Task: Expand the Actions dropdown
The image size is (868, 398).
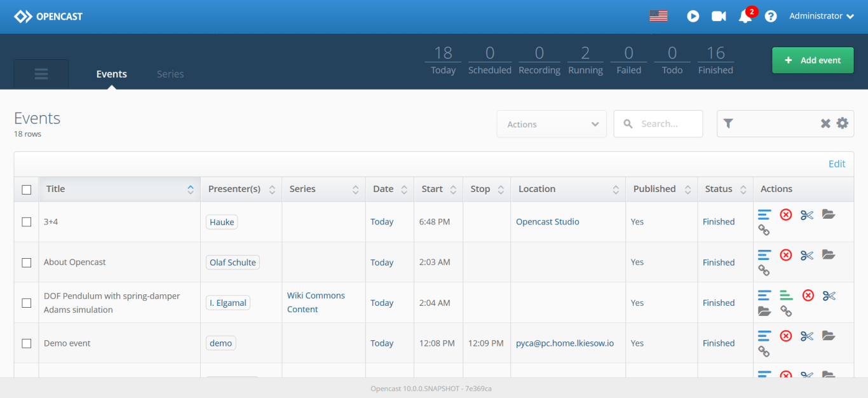Action: tap(552, 124)
